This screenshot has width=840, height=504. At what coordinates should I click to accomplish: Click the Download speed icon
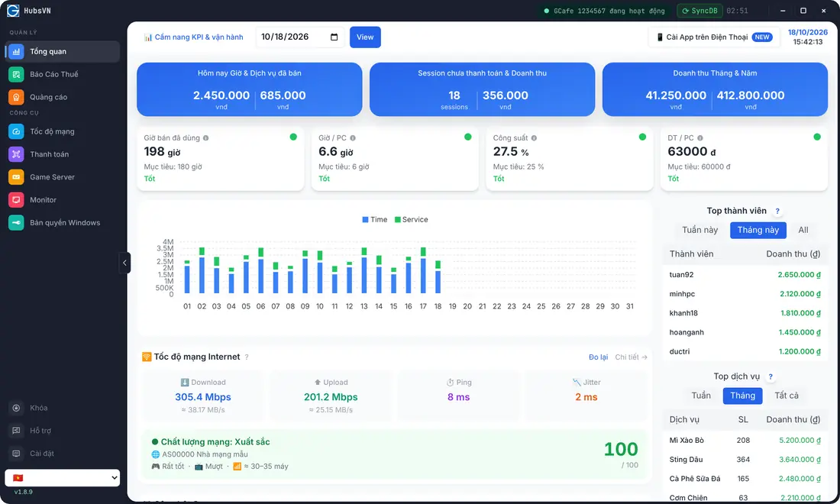tap(185, 383)
